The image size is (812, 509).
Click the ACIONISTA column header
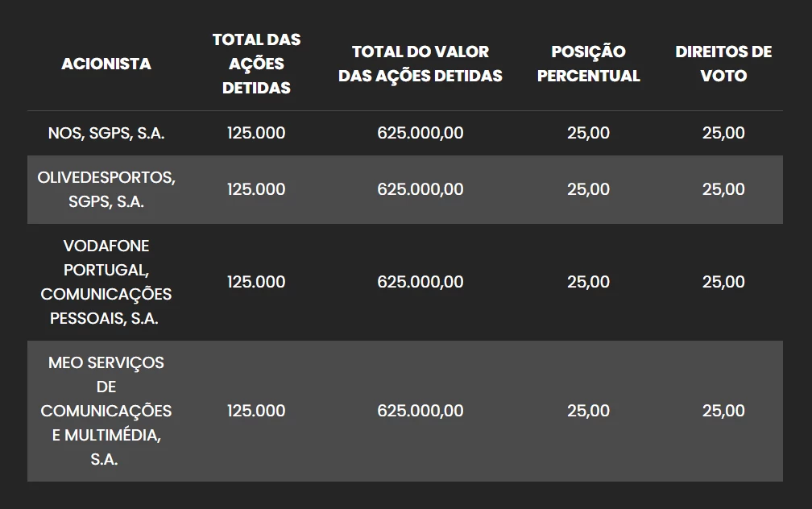(106, 64)
